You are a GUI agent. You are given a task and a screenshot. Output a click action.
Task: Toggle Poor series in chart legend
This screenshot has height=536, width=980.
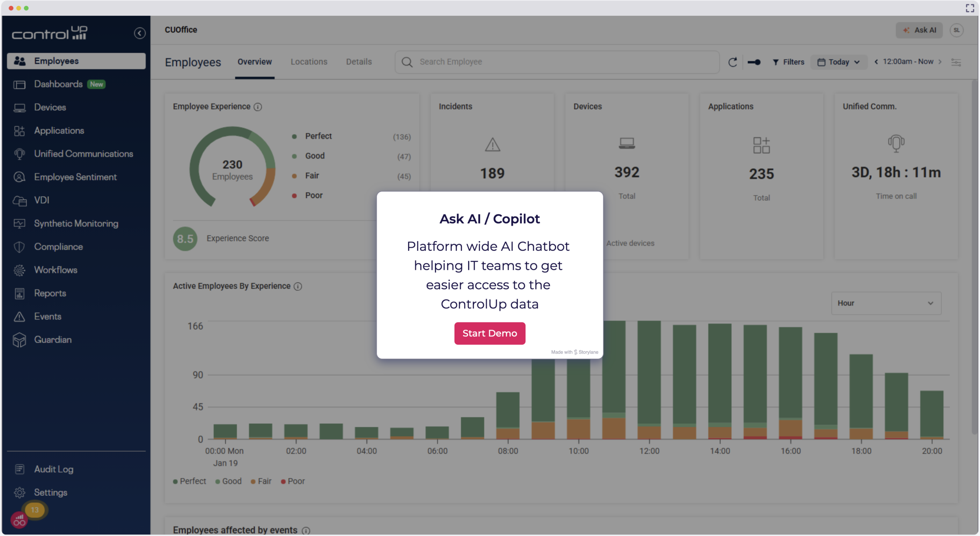[x=293, y=481]
